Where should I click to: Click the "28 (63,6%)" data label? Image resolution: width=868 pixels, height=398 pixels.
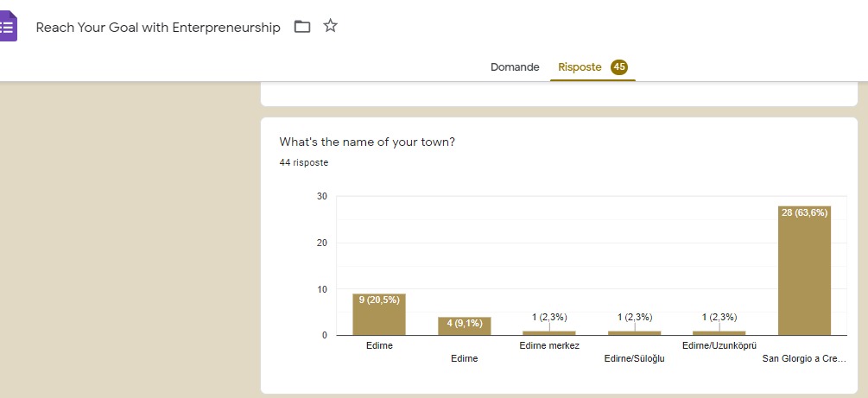coord(804,212)
